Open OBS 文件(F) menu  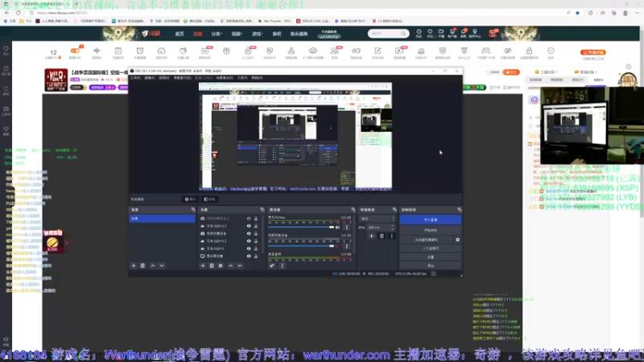[135, 77]
